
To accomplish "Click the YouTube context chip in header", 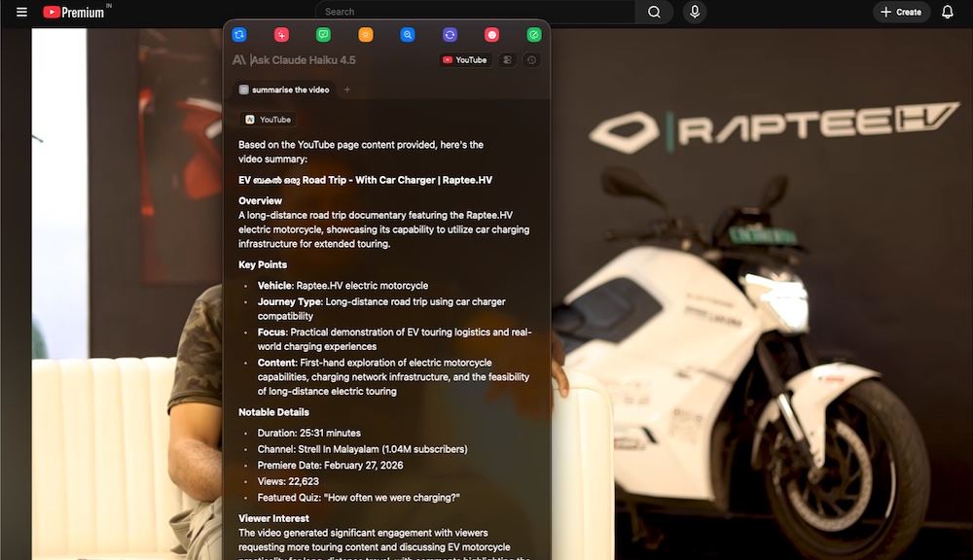I will (465, 60).
